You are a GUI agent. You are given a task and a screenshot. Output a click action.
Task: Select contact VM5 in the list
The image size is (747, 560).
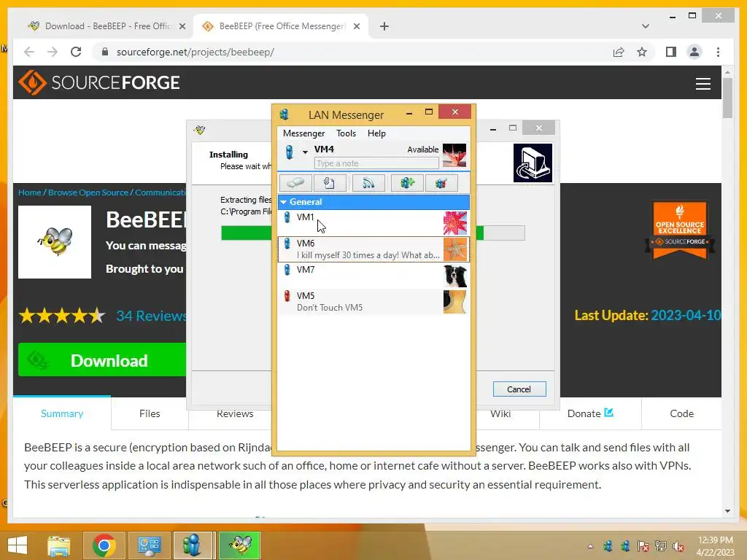[373, 301]
